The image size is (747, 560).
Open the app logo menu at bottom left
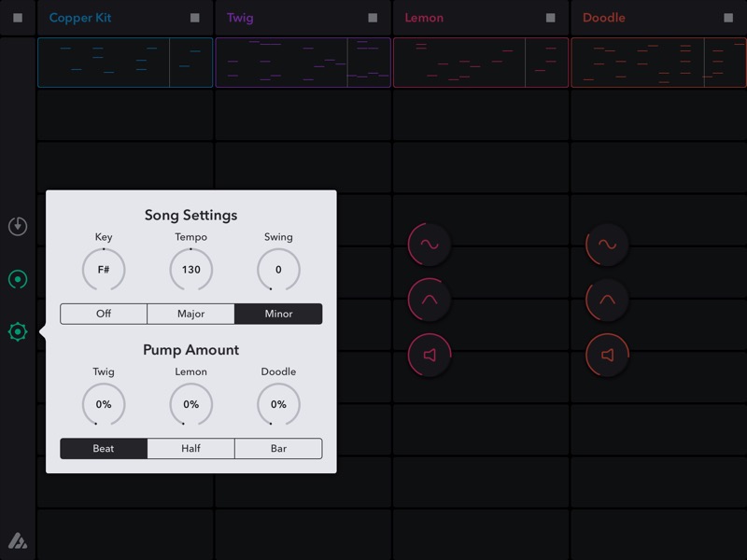pyautogui.click(x=18, y=540)
